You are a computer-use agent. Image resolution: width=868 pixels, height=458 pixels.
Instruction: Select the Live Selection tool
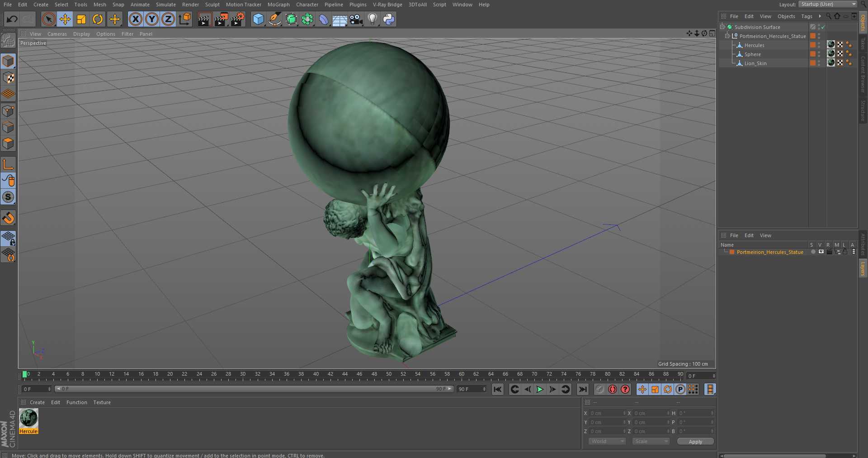[x=48, y=19]
